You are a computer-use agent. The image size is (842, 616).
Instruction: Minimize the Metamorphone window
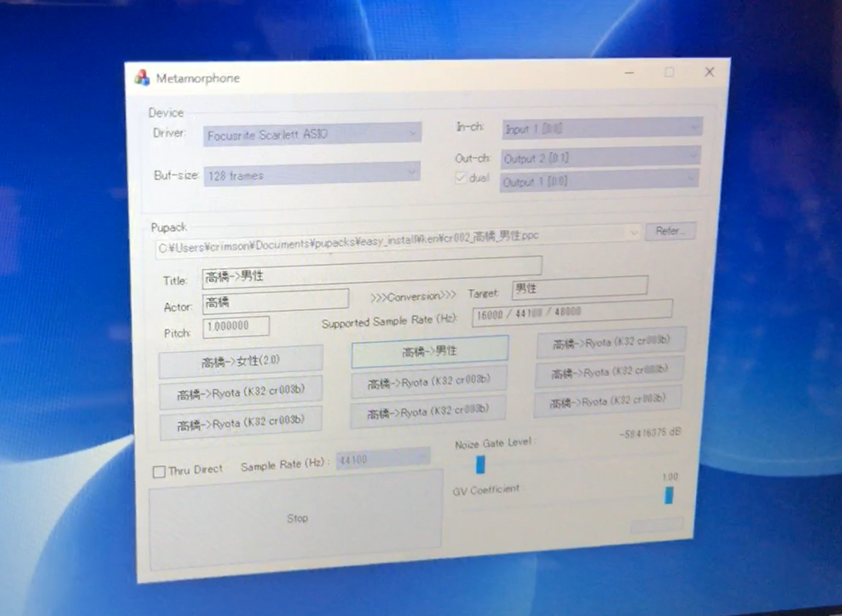click(x=630, y=72)
